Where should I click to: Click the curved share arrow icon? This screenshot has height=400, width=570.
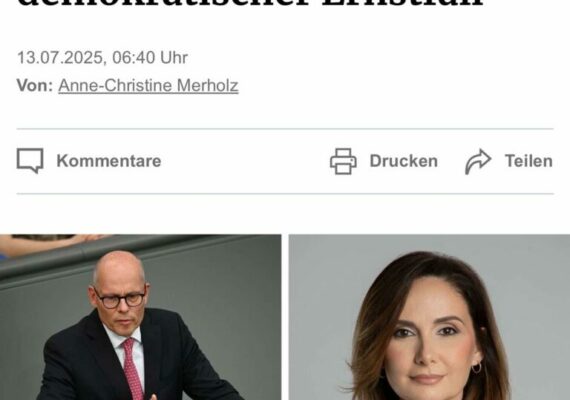[x=478, y=161]
